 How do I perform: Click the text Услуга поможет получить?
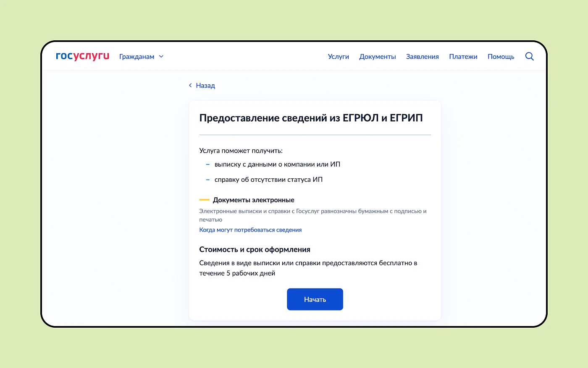(x=241, y=151)
